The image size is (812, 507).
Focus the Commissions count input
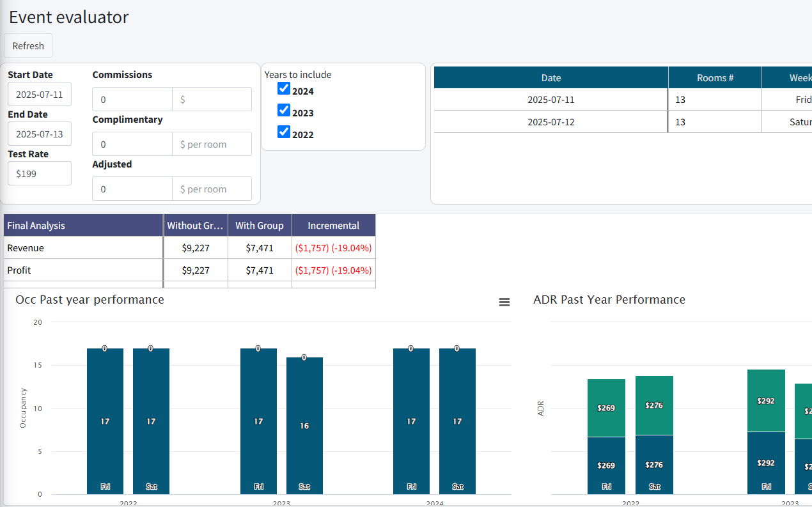(132, 99)
